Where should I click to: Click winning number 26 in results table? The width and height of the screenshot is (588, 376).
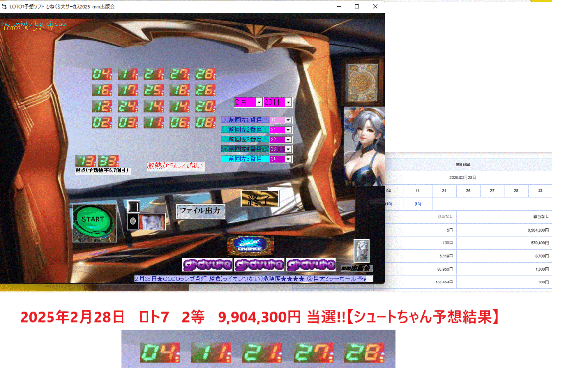468,191
